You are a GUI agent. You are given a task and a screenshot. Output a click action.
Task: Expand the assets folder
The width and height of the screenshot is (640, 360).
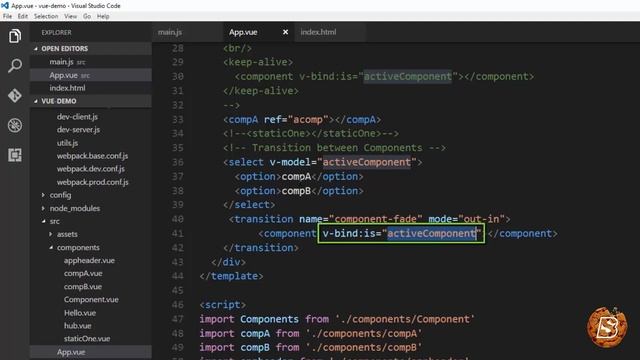pyautogui.click(x=91, y=234)
